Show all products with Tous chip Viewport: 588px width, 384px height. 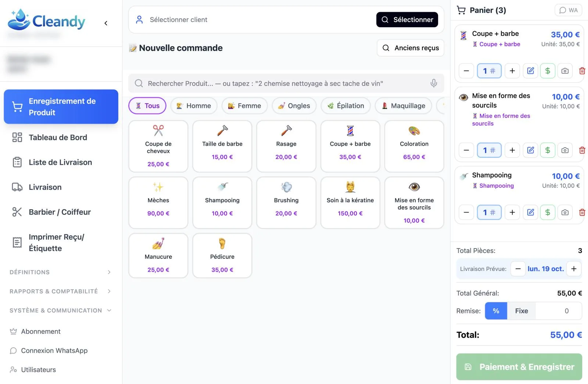(x=147, y=106)
